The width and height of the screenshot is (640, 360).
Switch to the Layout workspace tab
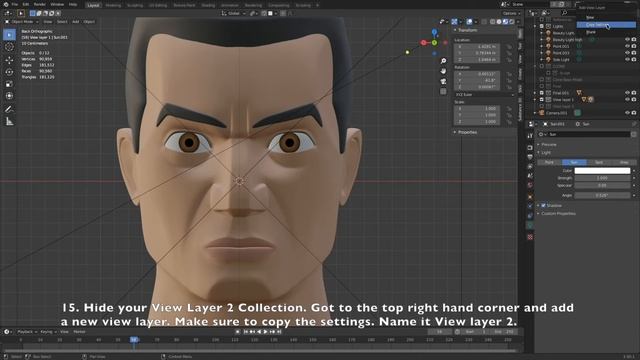93,5
